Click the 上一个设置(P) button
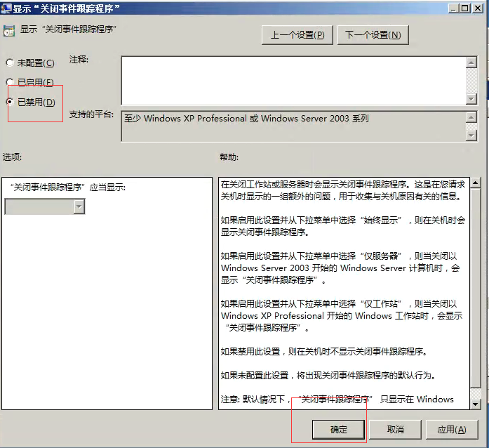 click(x=297, y=35)
